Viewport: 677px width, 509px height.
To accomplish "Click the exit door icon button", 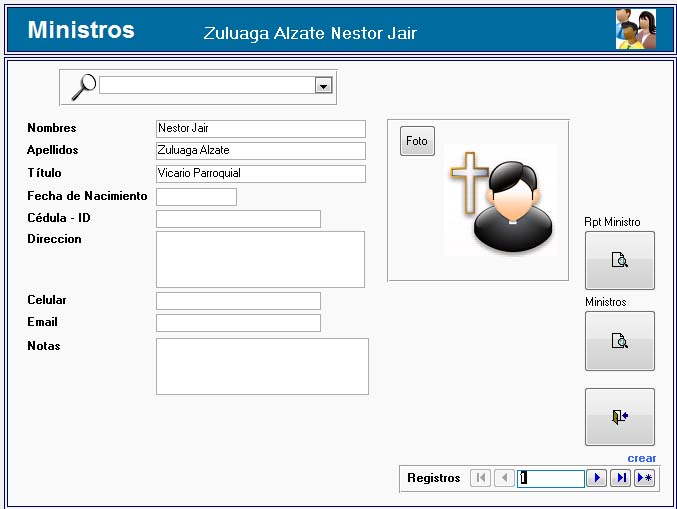I will pos(620,417).
